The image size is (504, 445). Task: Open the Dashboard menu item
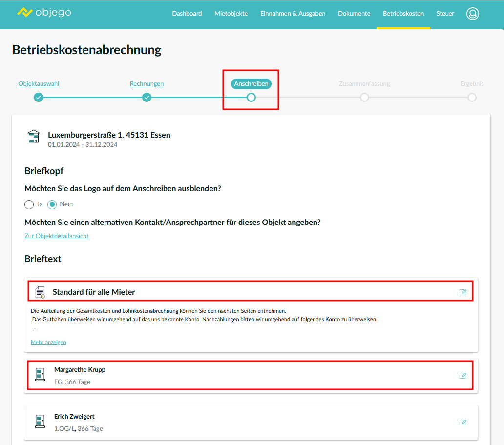(187, 14)
